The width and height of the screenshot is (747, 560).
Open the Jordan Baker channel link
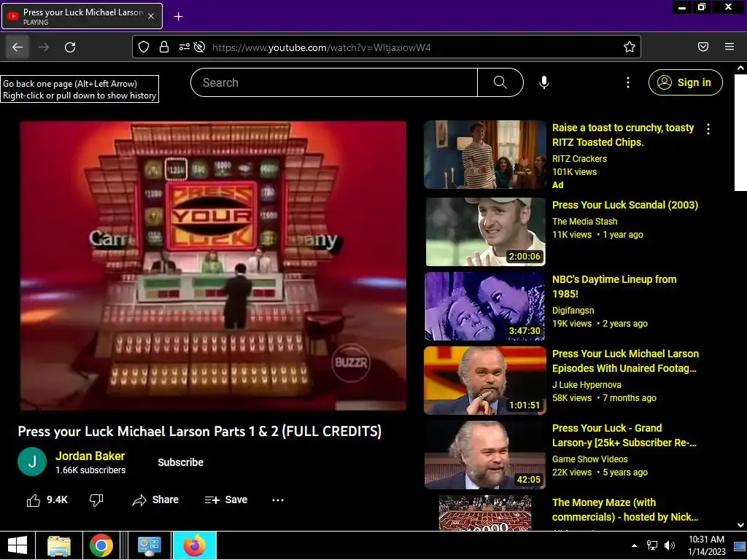(90, 456)
